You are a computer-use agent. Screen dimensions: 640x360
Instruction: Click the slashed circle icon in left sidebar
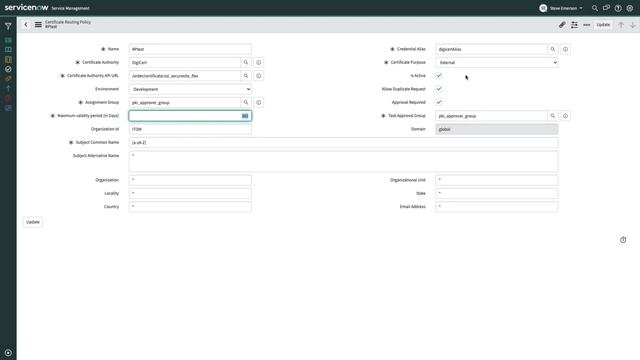pyautogui.click(x=8, y=69)
